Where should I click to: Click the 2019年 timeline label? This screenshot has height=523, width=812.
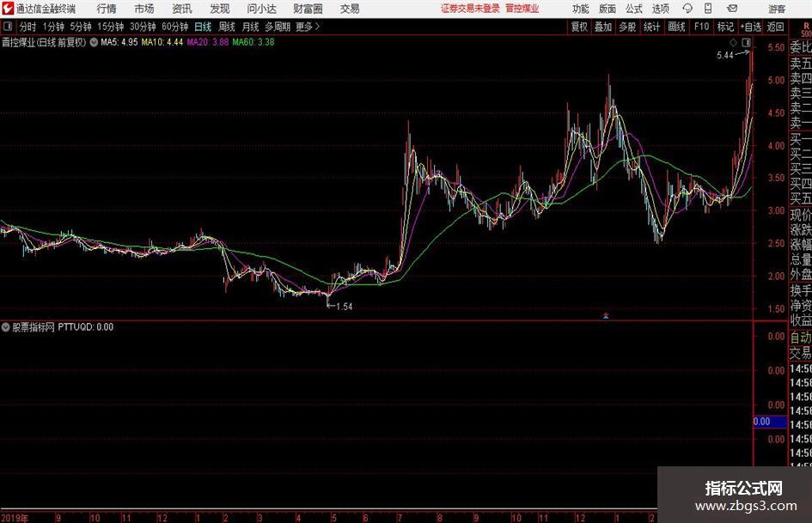(15, 518)
